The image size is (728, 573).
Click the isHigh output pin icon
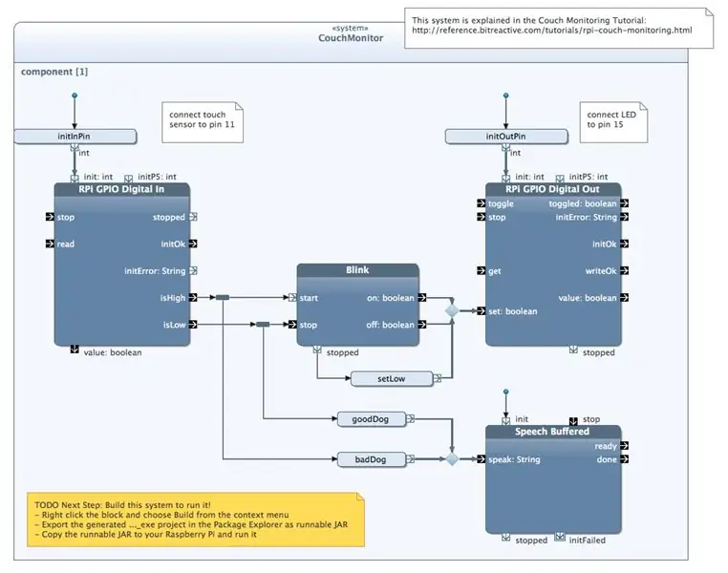click(193, 297)
